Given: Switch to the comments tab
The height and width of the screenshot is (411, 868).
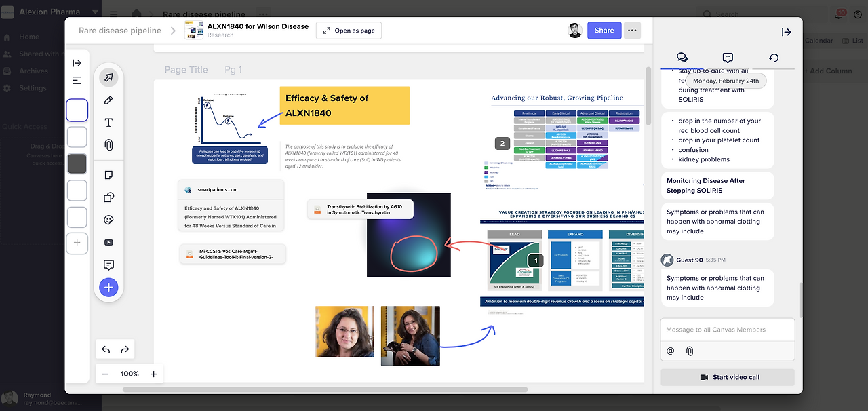Looking at the screenshot, I should tap(728, 58).
